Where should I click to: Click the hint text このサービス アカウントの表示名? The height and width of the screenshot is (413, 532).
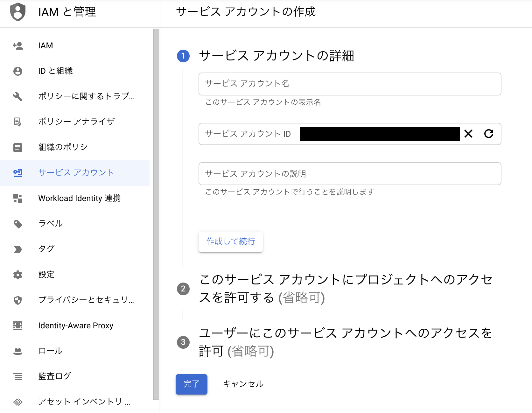click(263, 102)
